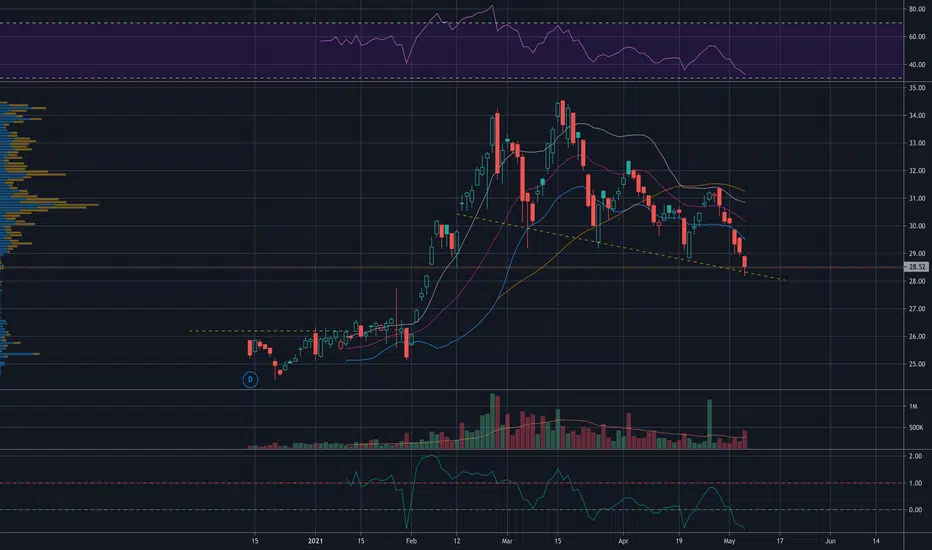
Task: Click the May label on time axis
Action: pyautogui.click(x=729, y=541)
